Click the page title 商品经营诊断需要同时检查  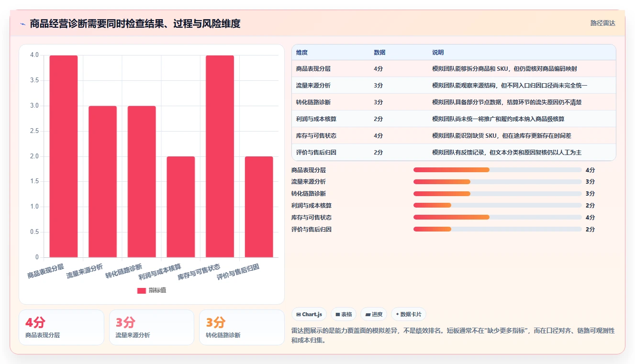[135, 23]
